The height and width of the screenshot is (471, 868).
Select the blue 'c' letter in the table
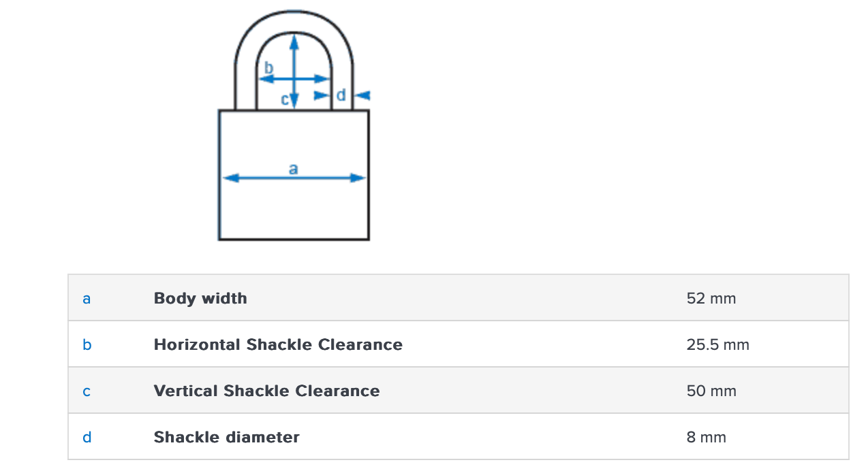(x=87, y=391)
